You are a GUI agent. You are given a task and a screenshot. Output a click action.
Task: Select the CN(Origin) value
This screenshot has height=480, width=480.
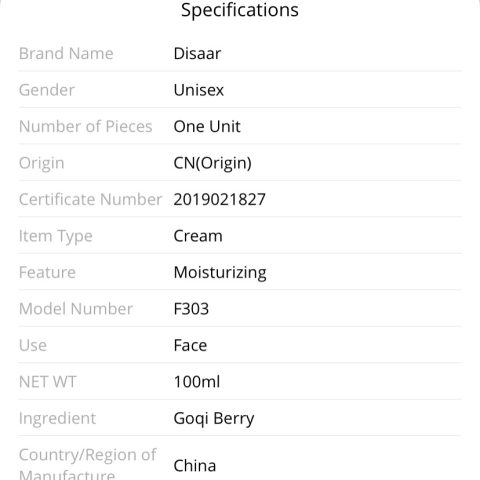coord(213,163)
